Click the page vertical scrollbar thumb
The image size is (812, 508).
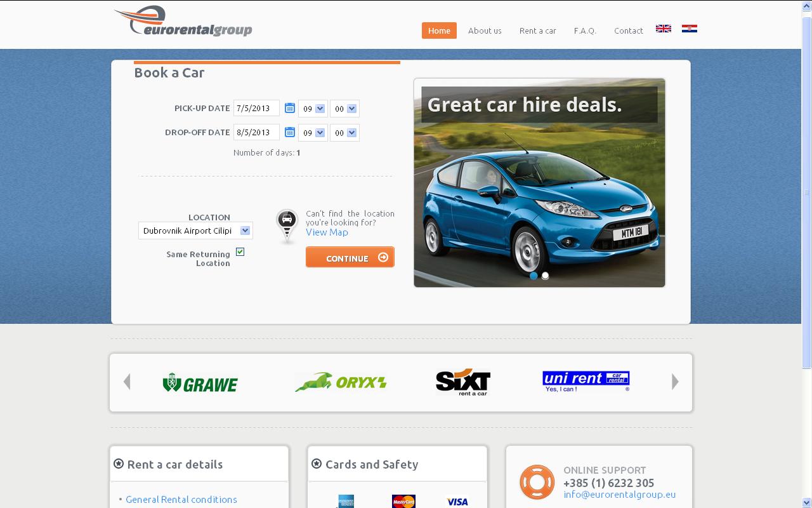806,193
